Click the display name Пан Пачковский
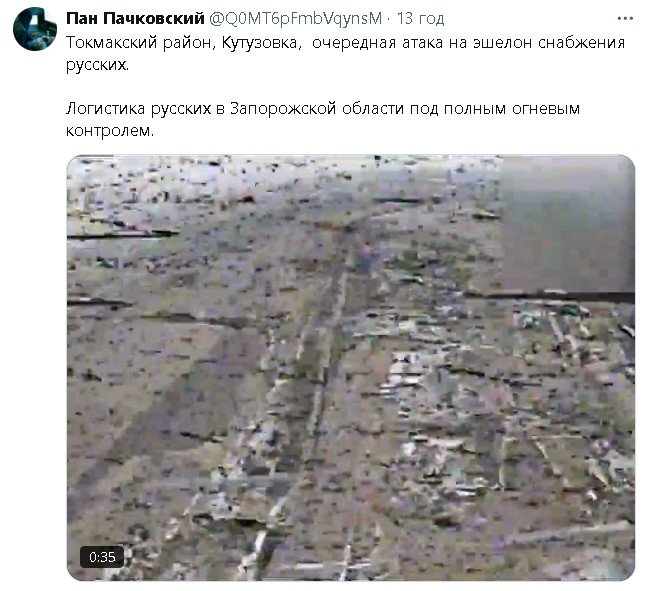The height and width of the screenshot is (591, 645). point(135,19)
